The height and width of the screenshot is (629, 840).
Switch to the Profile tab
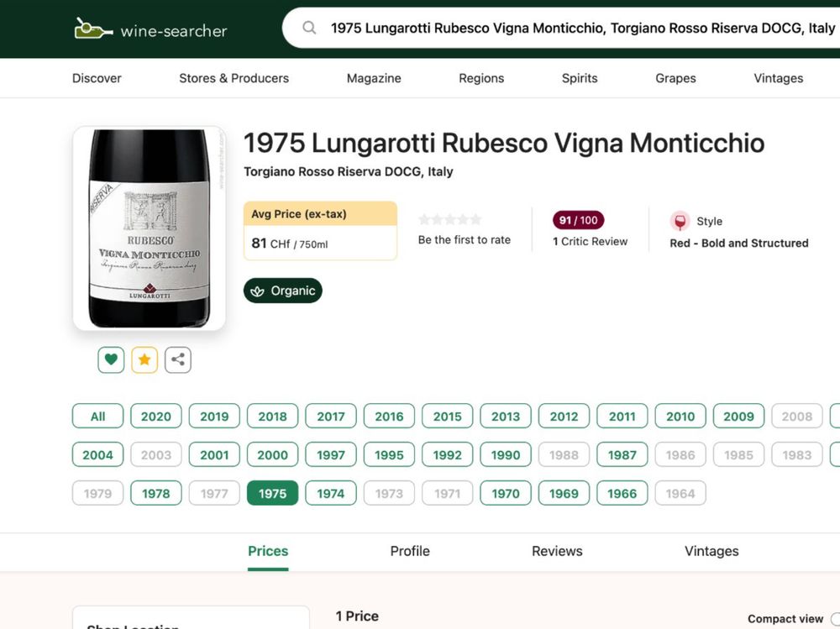410,551
